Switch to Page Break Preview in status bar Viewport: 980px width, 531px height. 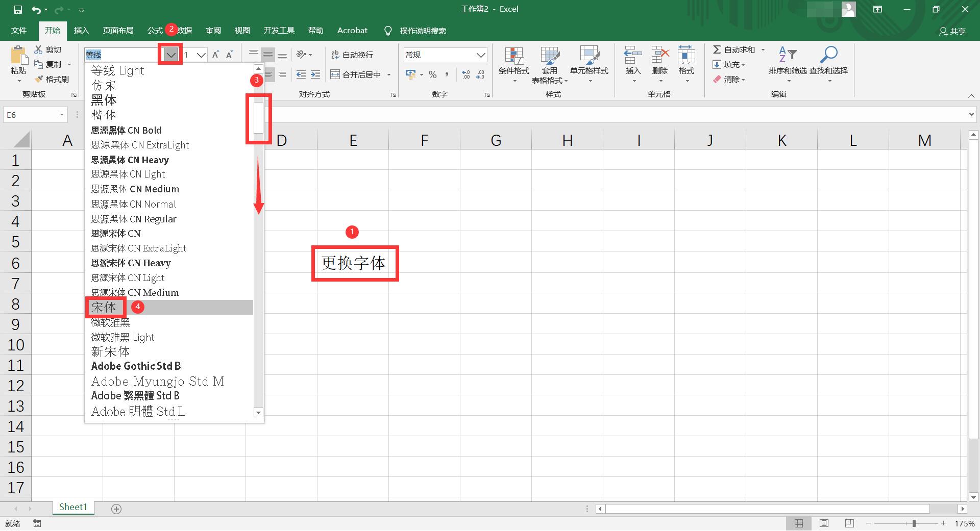coord(849,523)
